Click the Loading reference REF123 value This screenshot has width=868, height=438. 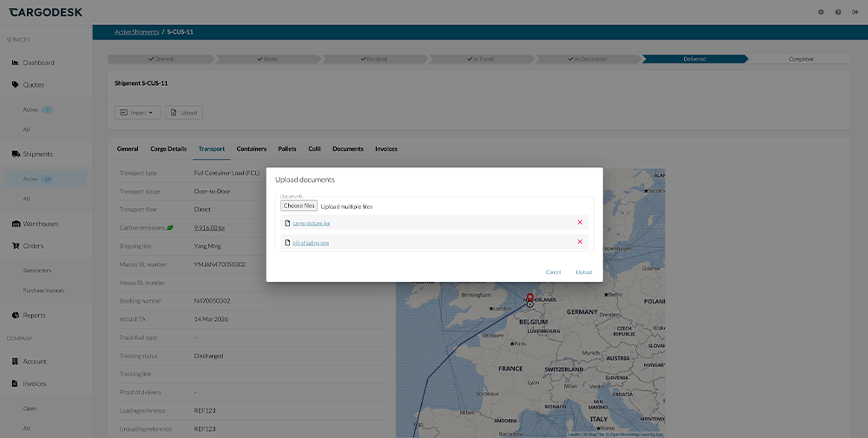(x=205, y=410)
